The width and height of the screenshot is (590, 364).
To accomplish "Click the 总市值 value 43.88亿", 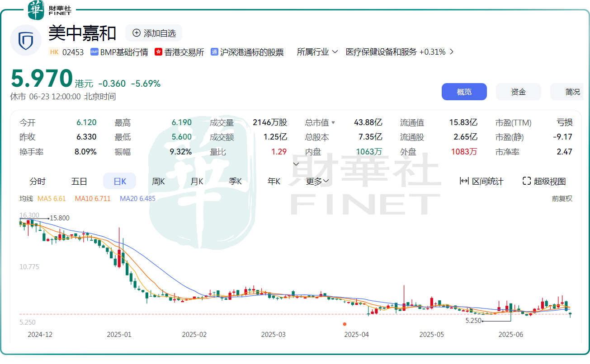I will pyautogui.click(x=368, y=122).
